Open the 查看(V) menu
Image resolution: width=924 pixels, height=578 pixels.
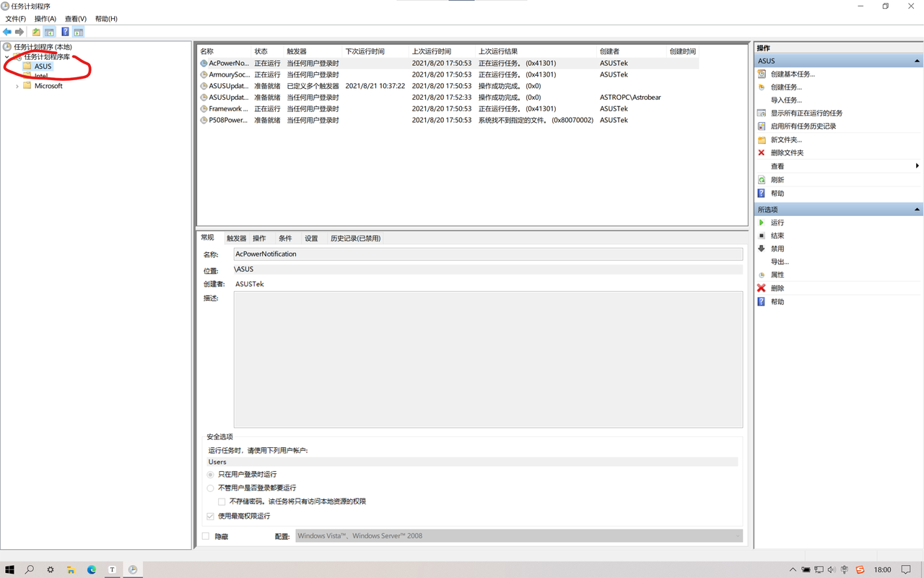(x=75, y=19)
